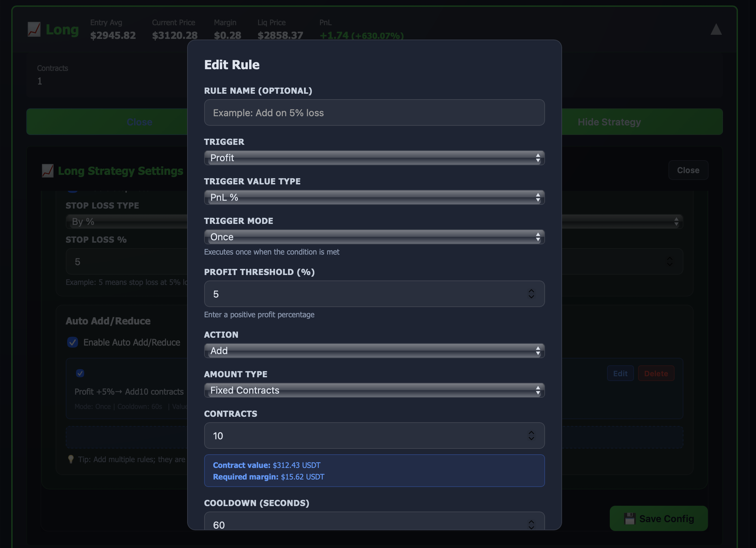The image size is (756, 548).
Task: Increment the Profit Threshold with the stepper
Action: 531,291
